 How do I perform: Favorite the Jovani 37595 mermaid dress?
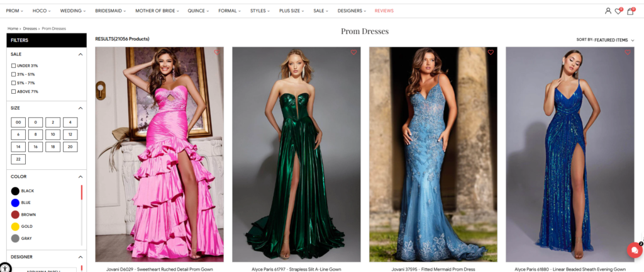[x=491, y=52]
